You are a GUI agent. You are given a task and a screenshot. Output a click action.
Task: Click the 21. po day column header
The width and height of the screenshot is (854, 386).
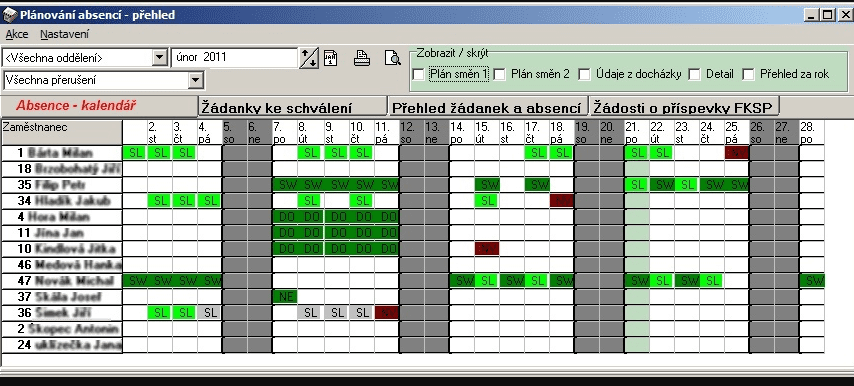[x=637, y=132]
